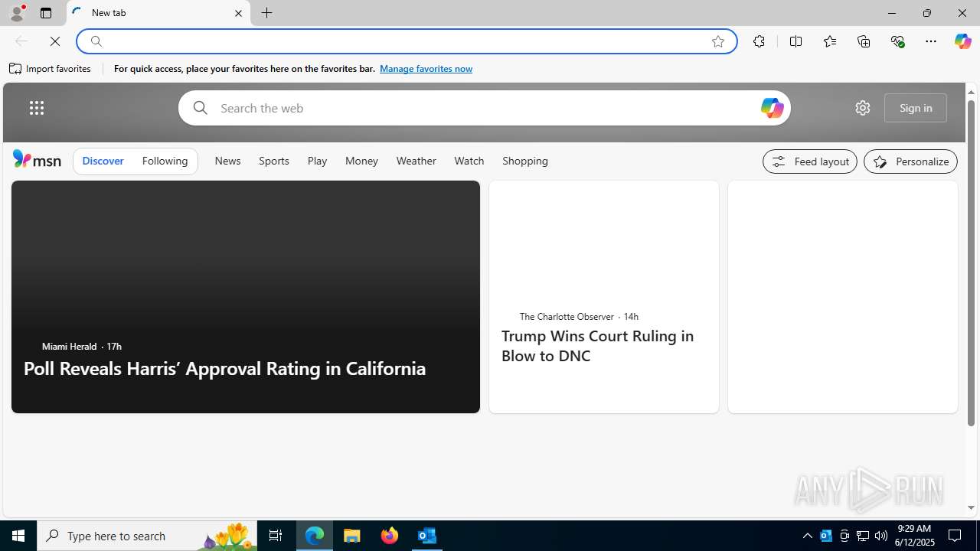The image size is (980, 551).
Task: Open the Watch section
Action: click(x=469, y=161)
